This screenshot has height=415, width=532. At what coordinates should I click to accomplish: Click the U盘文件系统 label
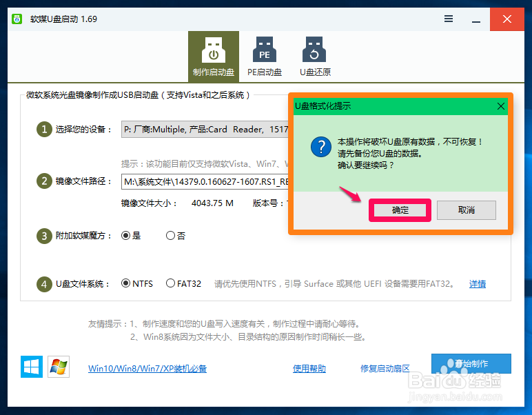pos(83,284)
